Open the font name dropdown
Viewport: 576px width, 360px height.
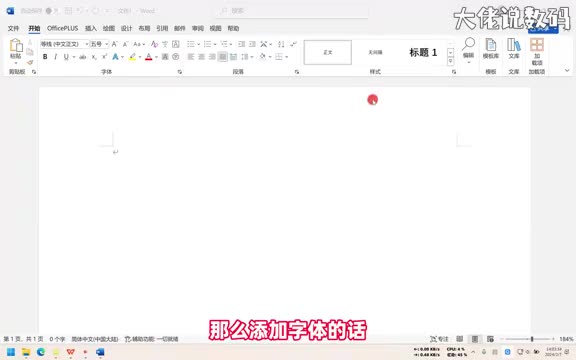(x=87, y=44)
